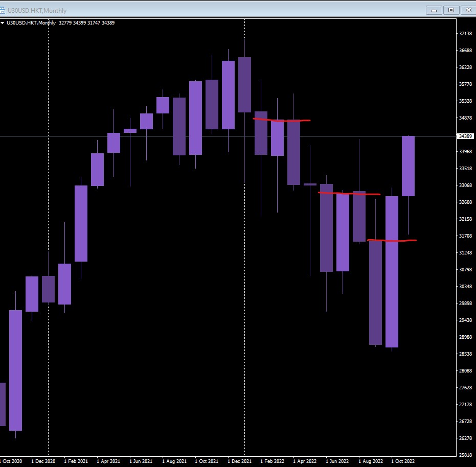Click the 1 Dec 2021 date label

point(239,461)
